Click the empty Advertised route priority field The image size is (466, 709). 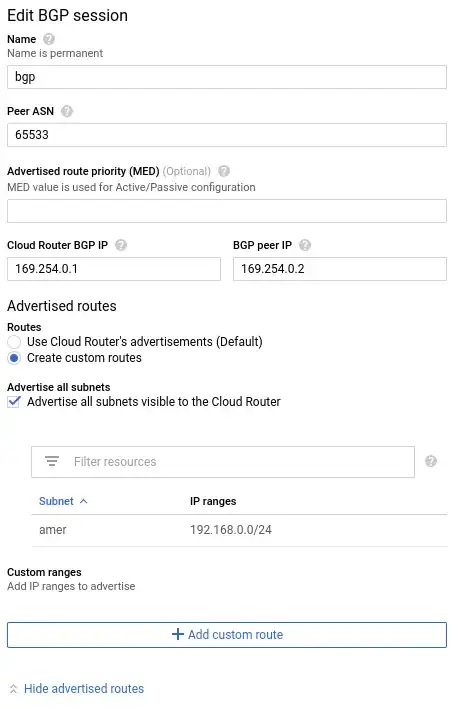point(227,211)
